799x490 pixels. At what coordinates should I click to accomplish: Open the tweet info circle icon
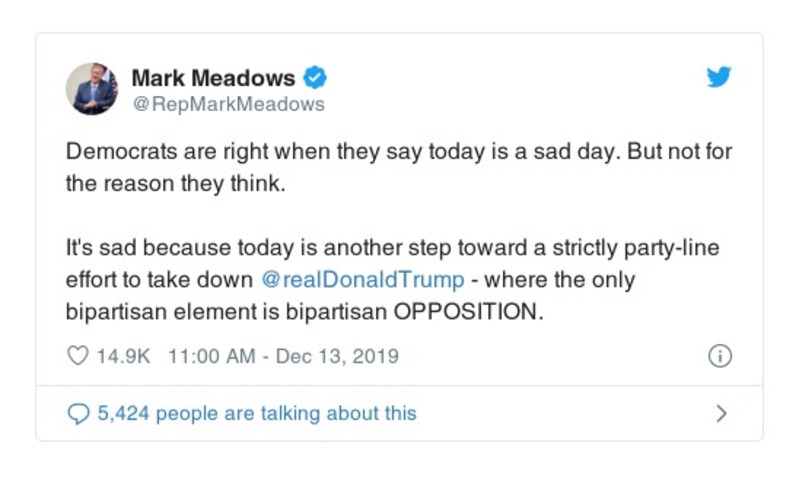pyautogui.click(x=720, y=356)
